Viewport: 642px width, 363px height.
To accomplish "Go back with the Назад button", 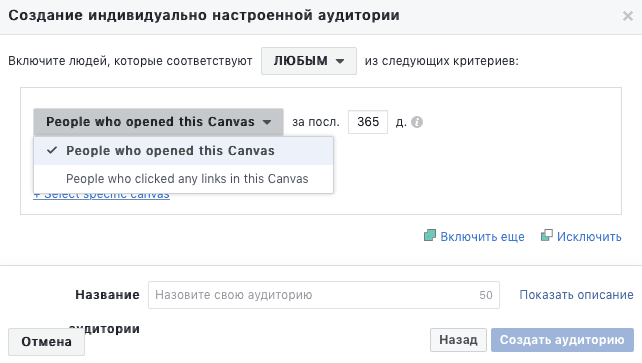I will click(458, 340).
